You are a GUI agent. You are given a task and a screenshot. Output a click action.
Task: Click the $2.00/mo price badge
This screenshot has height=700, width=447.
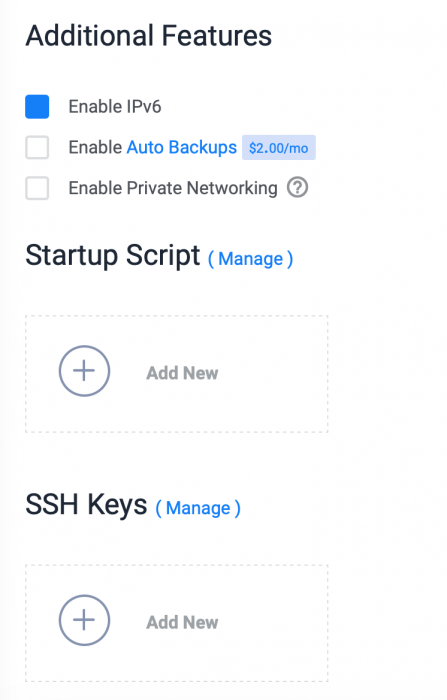tap(279, 148)
